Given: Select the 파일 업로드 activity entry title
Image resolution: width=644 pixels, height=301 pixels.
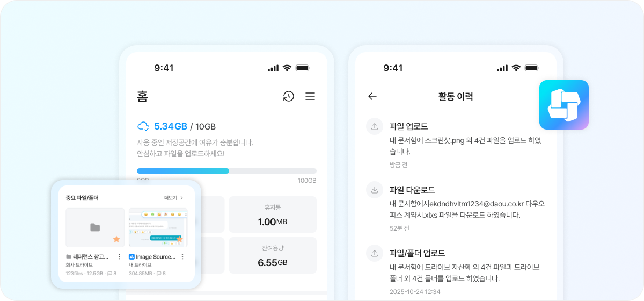Looking at the screenshot, I should pos(408,126).
